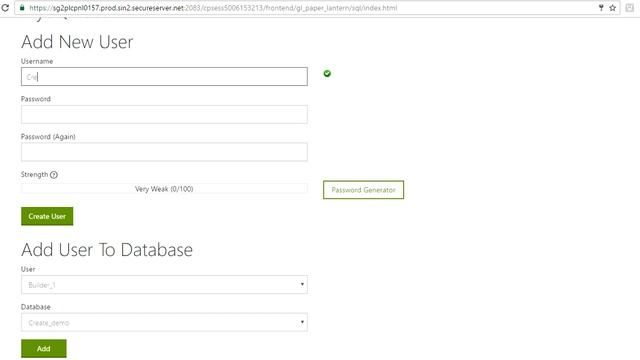This screenshot has width=640, height=360.
Task: Open the password Strength help icon
Action: click(x=54, y=175)
